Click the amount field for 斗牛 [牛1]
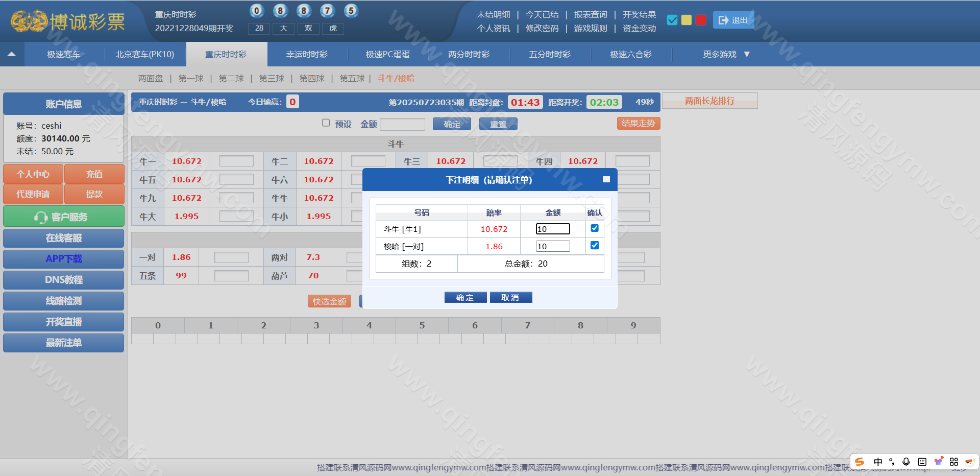The width and height of the screenshot is (980, 476). 552,229
